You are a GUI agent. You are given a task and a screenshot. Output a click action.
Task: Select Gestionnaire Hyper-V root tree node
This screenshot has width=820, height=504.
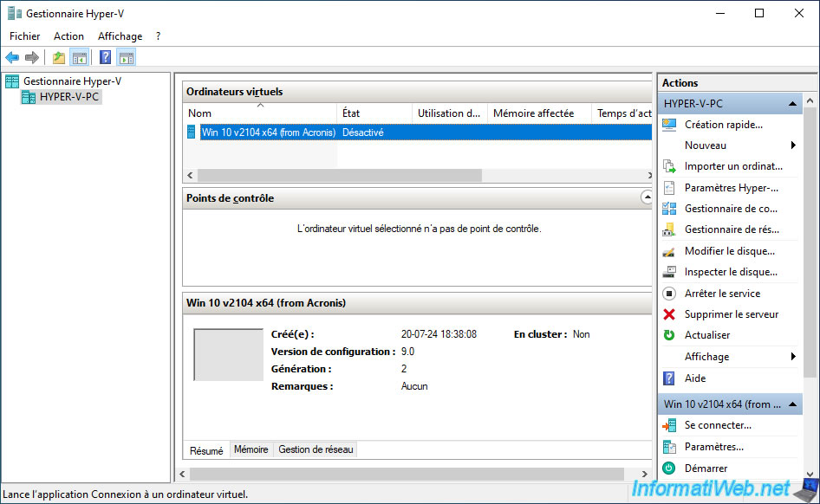(72, 81)
